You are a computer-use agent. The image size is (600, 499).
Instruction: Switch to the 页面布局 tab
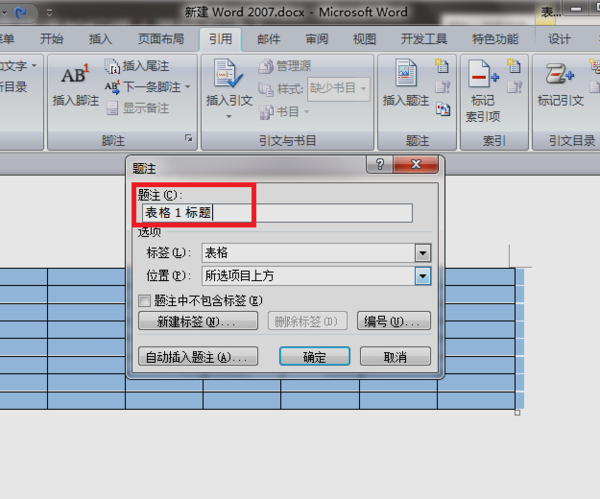point(161,39)
